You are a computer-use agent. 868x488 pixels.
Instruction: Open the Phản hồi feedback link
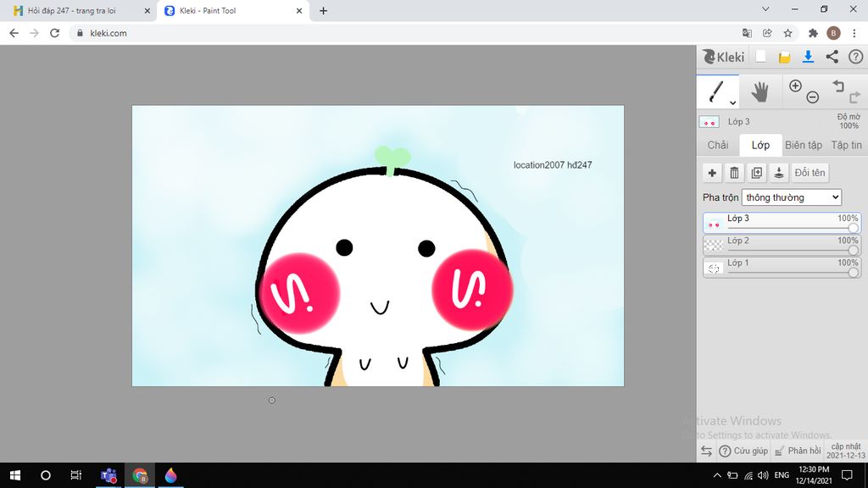tap(797, 451)
